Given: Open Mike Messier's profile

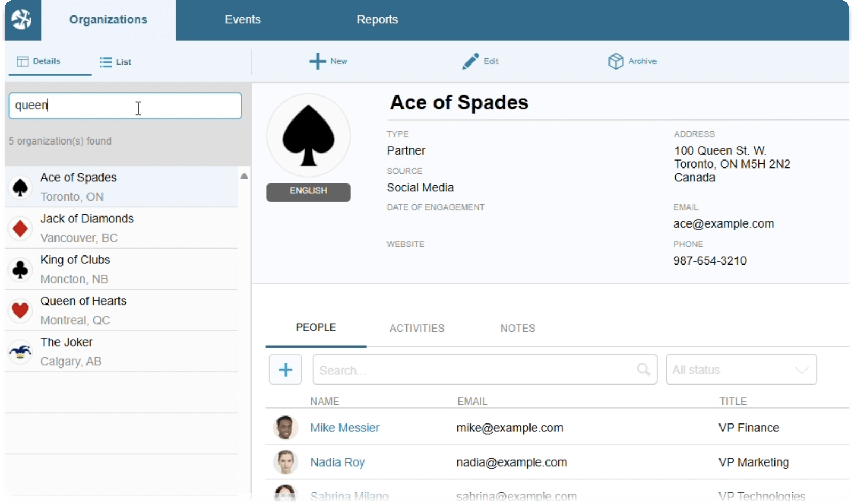Looking at the screenshot, I should pyautogui.click(x=345, y=428).
